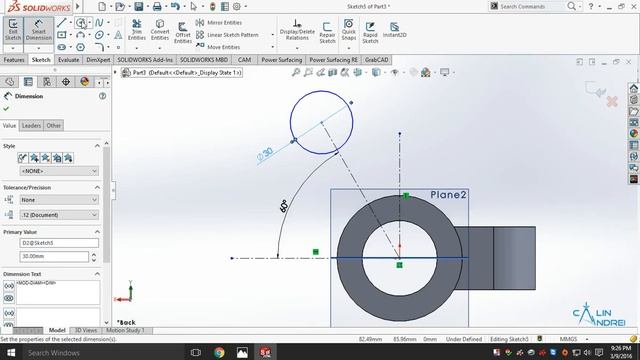Image resolution: width=640 pixels, height=360 pixels.
Task: Click Mirror Entities
Action: click(x=219, y=22)
